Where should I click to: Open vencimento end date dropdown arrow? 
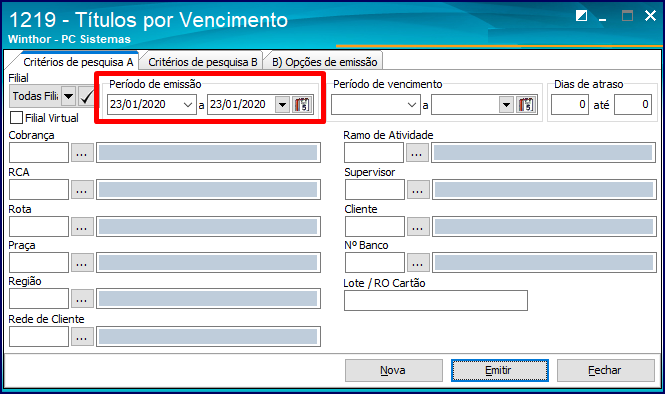[x=506, y=104]
